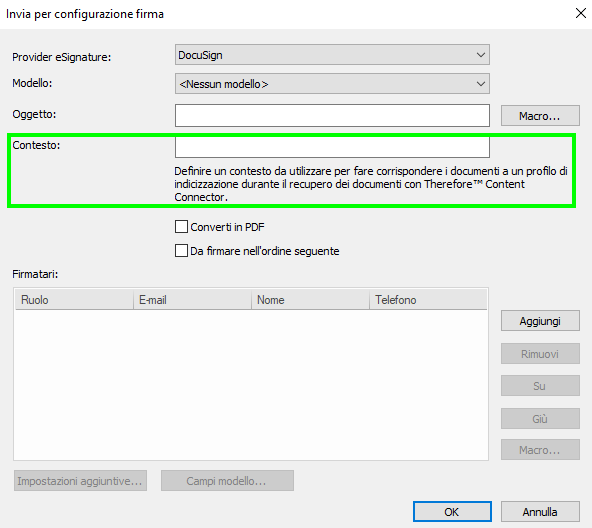The height and width of the screenshot is (528, 592).
Task: Select the Telefono column header
Action: pos(428,300)
